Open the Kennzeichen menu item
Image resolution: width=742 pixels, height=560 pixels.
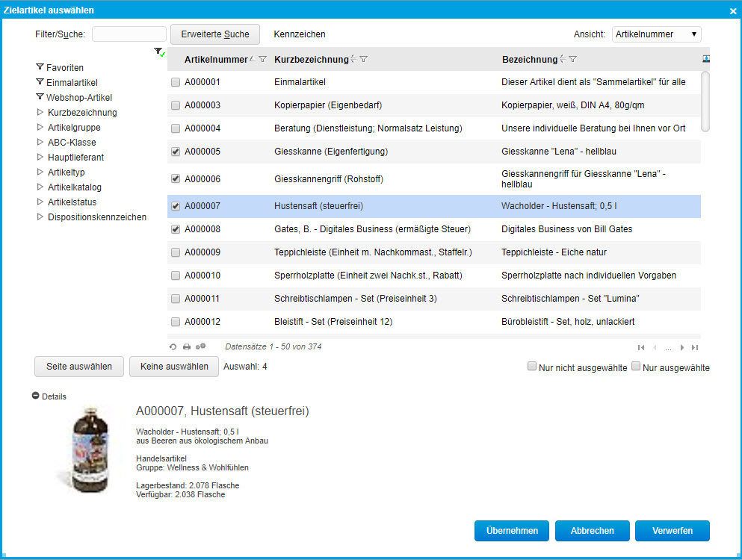point(300,34)
